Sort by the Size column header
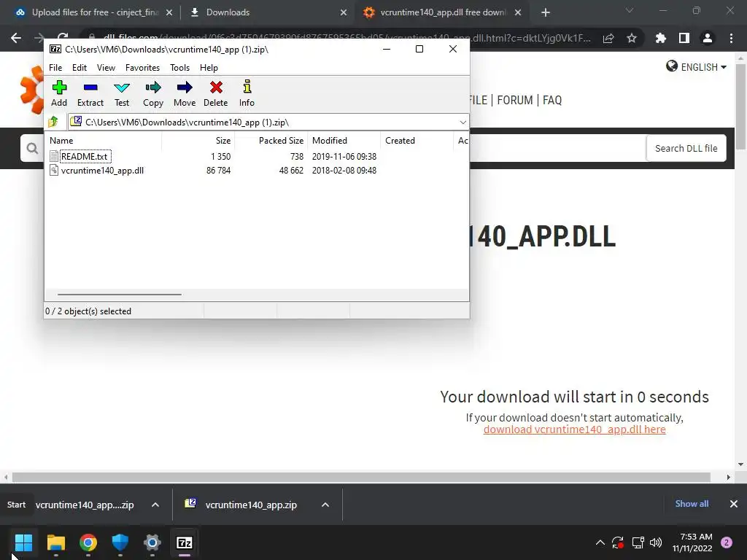The width and height of the screenshot is (747, 560). point(223,141)
